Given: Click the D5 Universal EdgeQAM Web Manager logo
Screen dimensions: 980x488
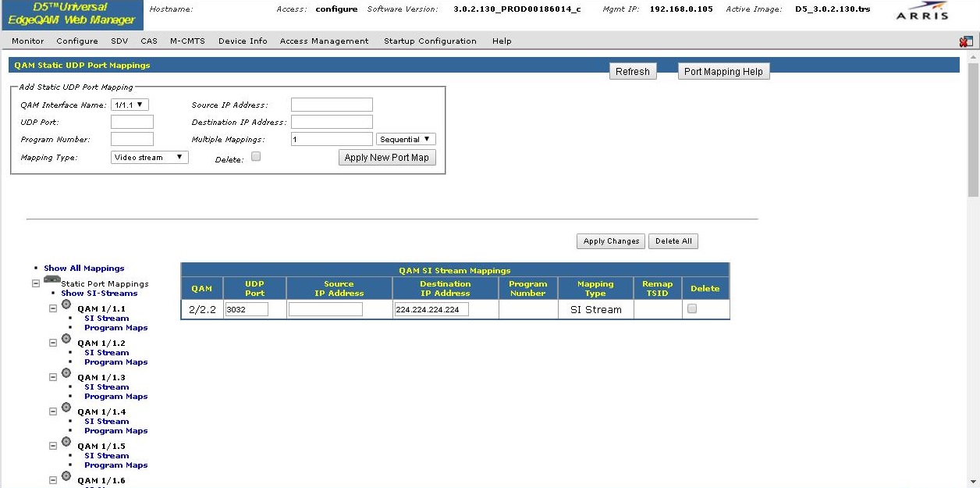Looking at the screenshot, I should (x=73, y=14).
